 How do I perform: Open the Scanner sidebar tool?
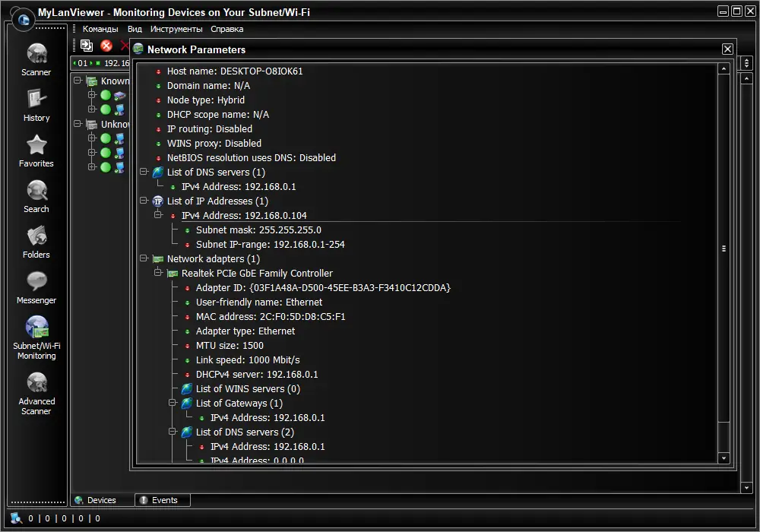[36, 59]
